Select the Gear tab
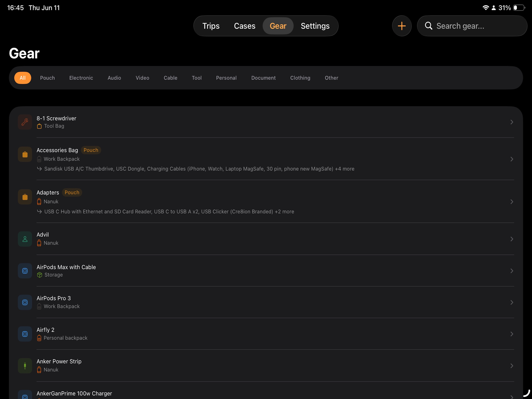This screenshot has height=399, width=532. coord(278,26)
